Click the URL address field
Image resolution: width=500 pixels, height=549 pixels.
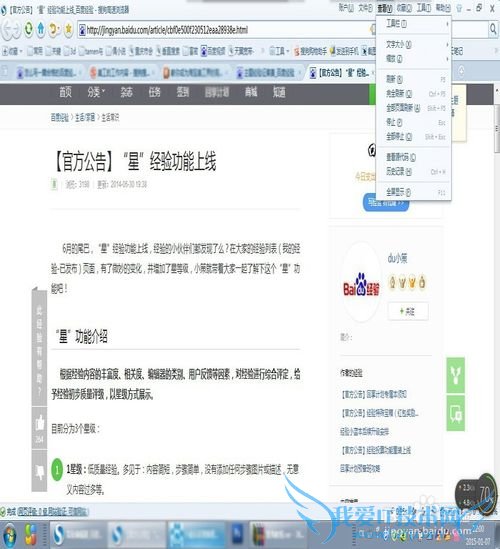224,30
